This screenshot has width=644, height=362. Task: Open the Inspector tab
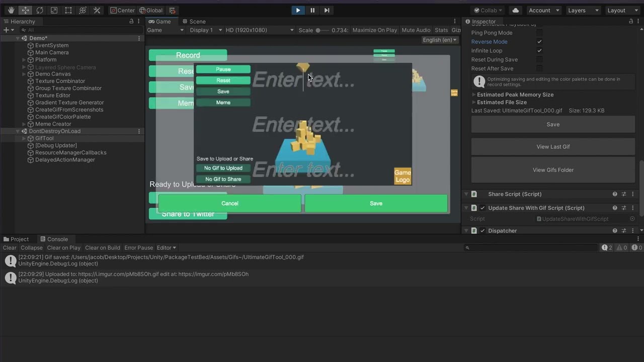tap(480, 22)
